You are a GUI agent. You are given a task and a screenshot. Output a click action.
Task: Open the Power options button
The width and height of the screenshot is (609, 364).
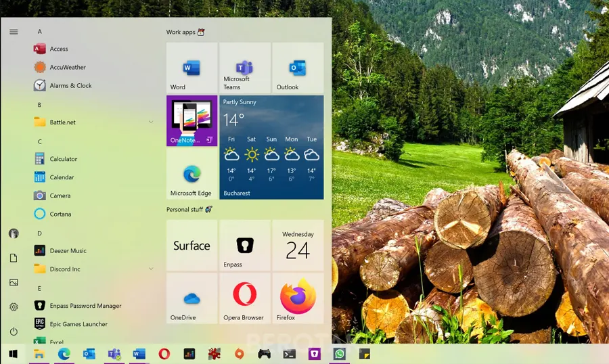pos(14,332)
